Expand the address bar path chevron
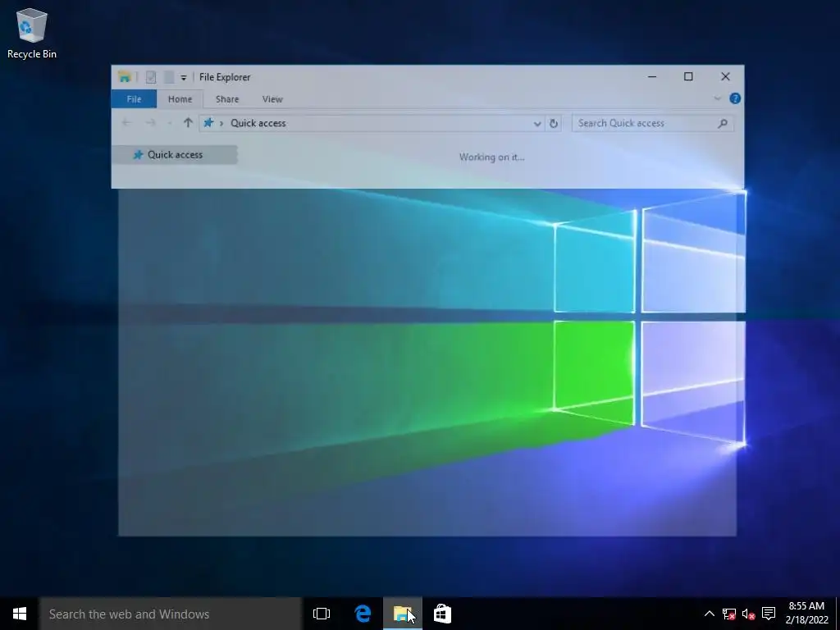 pyautogui.click(x=221, y=123)
